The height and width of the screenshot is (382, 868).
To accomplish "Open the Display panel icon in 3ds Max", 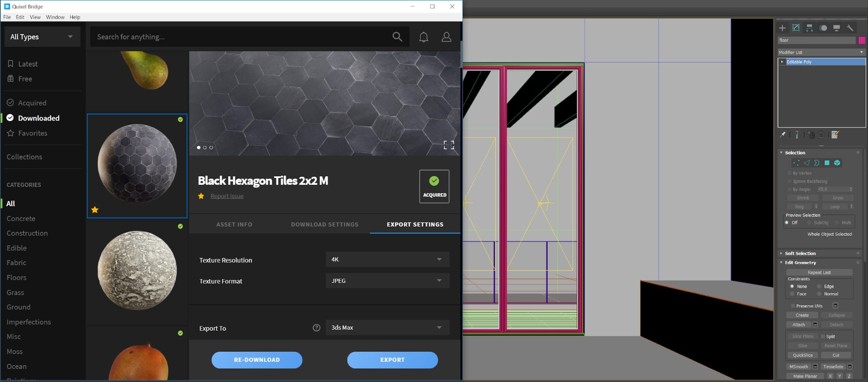I will coord(836,28).
